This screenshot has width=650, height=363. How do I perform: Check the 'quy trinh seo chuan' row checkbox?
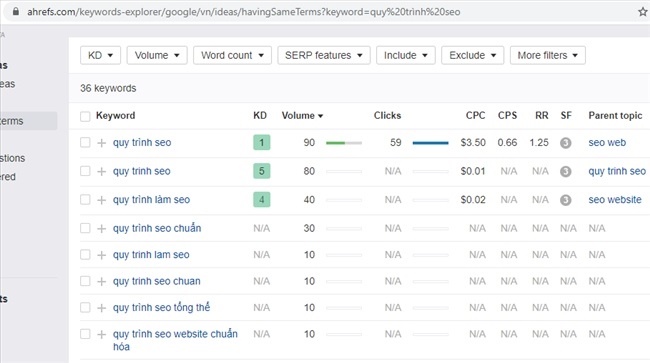pyautogui.click(x=85, y=281)
